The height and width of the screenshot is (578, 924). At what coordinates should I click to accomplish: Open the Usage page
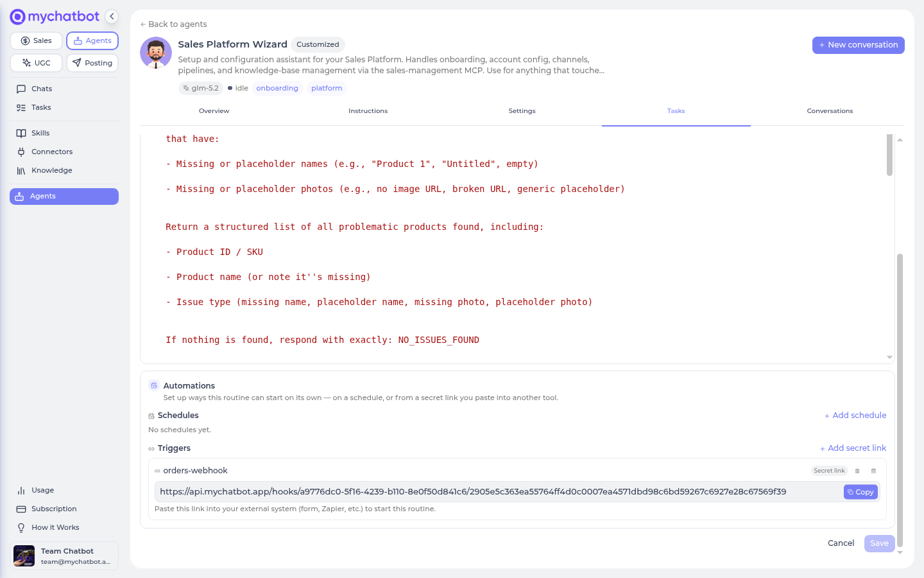[x=64, y=490]
